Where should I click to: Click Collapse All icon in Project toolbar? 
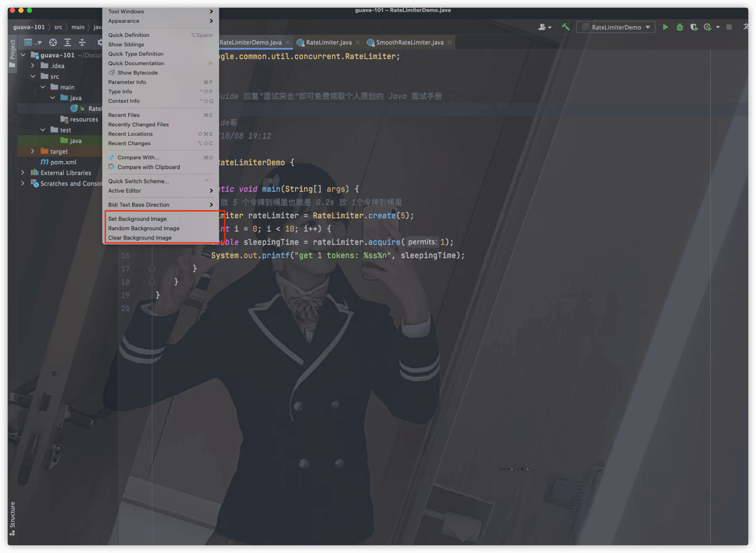pyautogui.click(x=82, y=43)
